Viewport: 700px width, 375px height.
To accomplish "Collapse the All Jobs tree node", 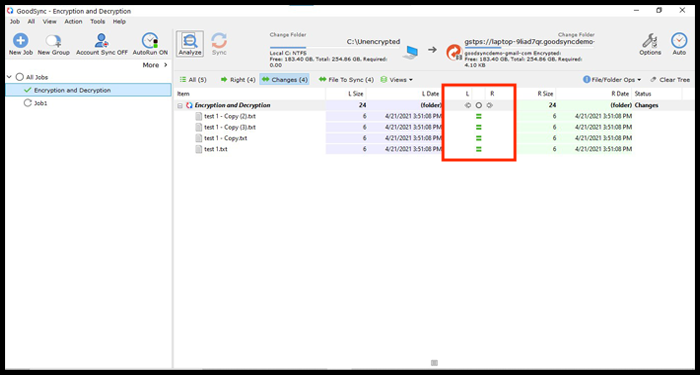I will [x=9, y=77].
